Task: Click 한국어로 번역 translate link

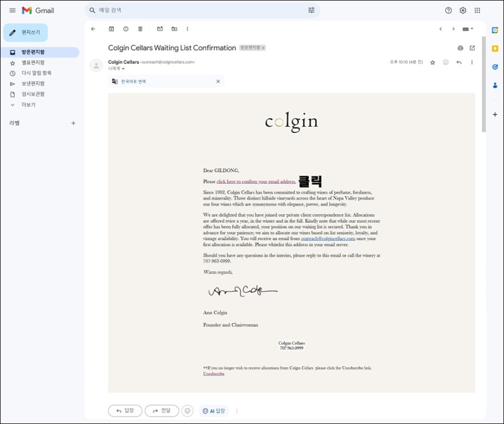Action: coord(133,82)
